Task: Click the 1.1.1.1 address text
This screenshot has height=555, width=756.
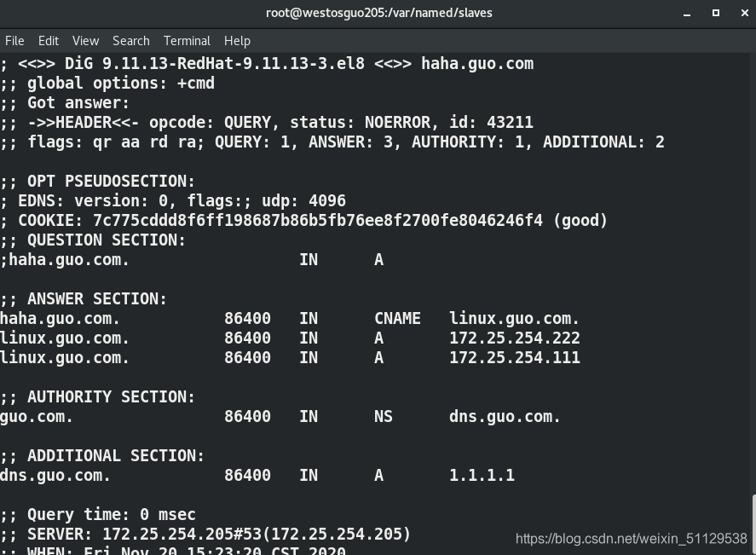Action: pyautogui.click(x=482, y=476)
